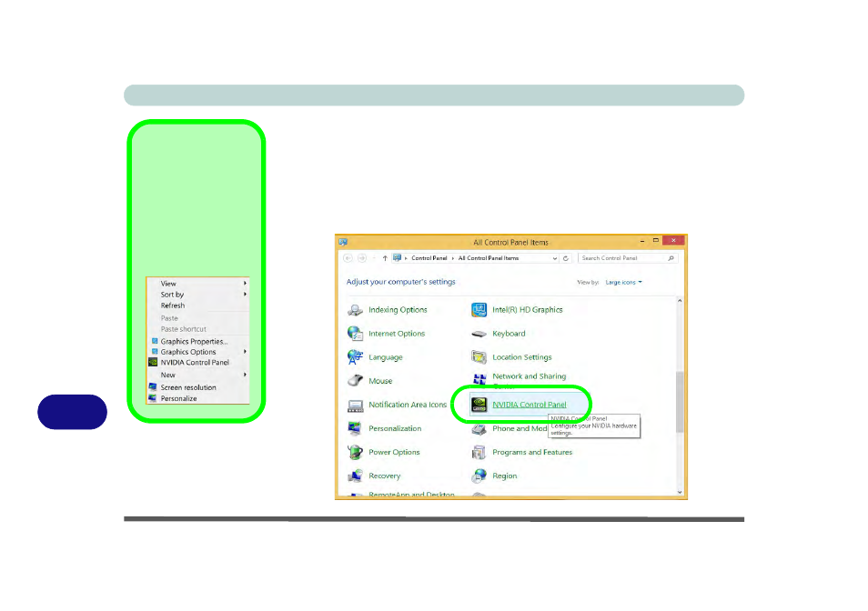Click the Mouse icon in Control Panel
Viewport: 868px width, 611px height.
(x=355, y=381)
